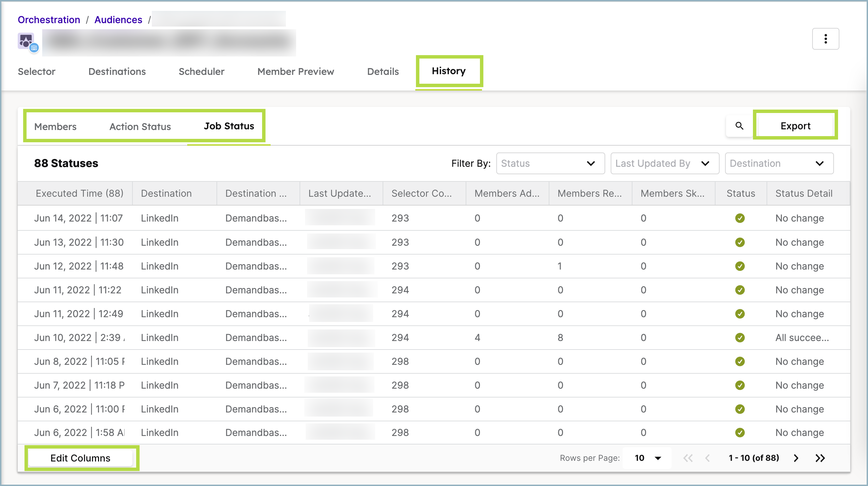Open the Action Status sub-tab
The height and width of the screenshot is (486, 868).
pyautogui.click(x=140, y=127)
